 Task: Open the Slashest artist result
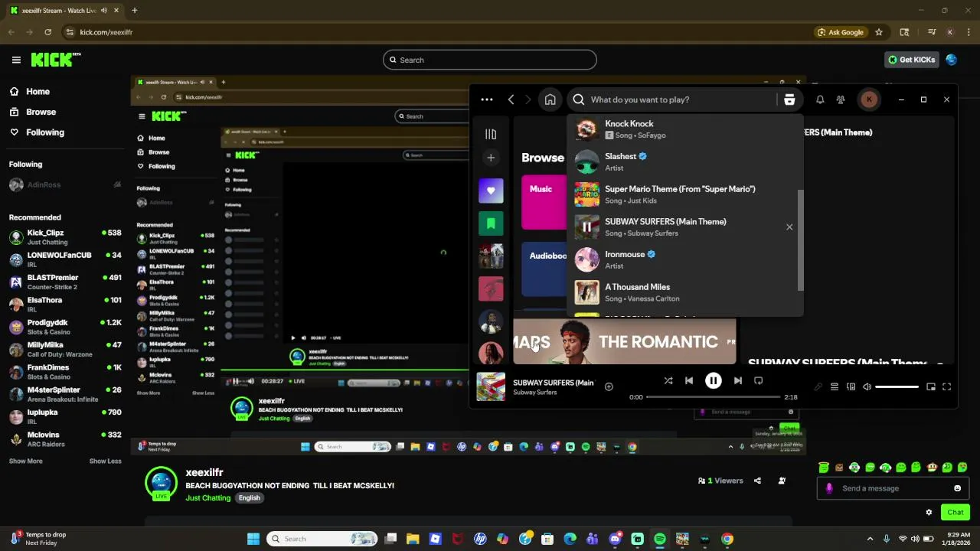685,161
